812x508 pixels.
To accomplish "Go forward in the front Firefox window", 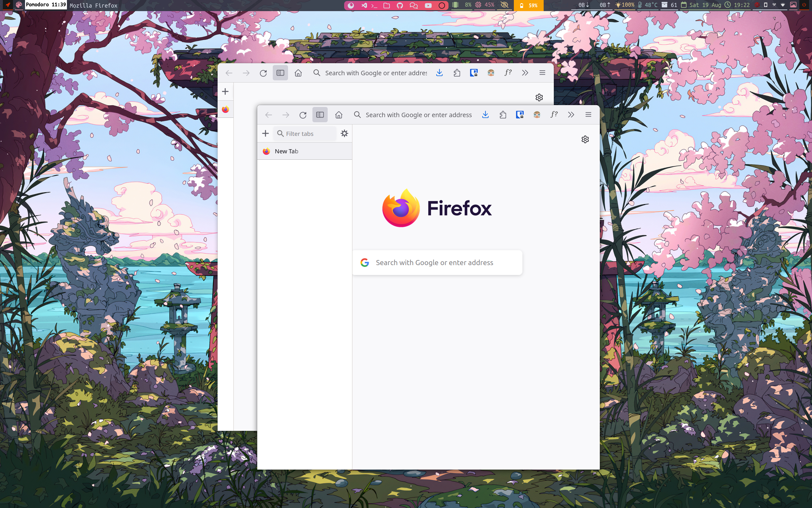I will (x=285, y=115).
